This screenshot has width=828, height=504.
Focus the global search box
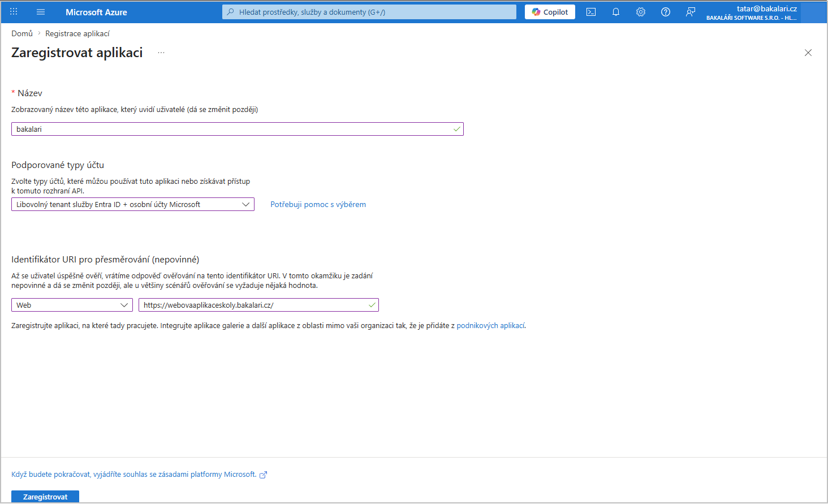click(369, 12)
